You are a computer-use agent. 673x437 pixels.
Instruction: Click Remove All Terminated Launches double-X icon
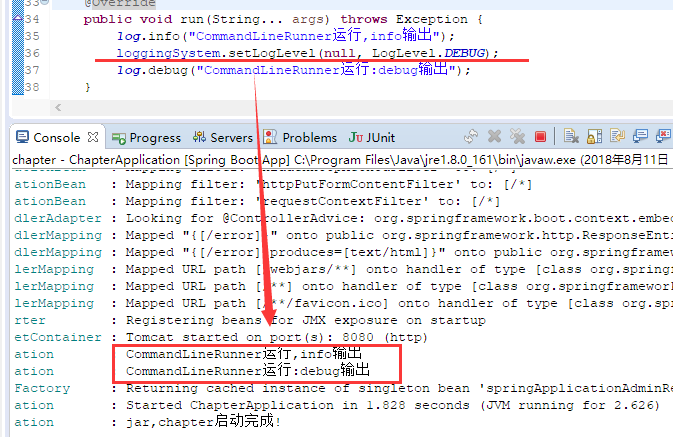517,137
